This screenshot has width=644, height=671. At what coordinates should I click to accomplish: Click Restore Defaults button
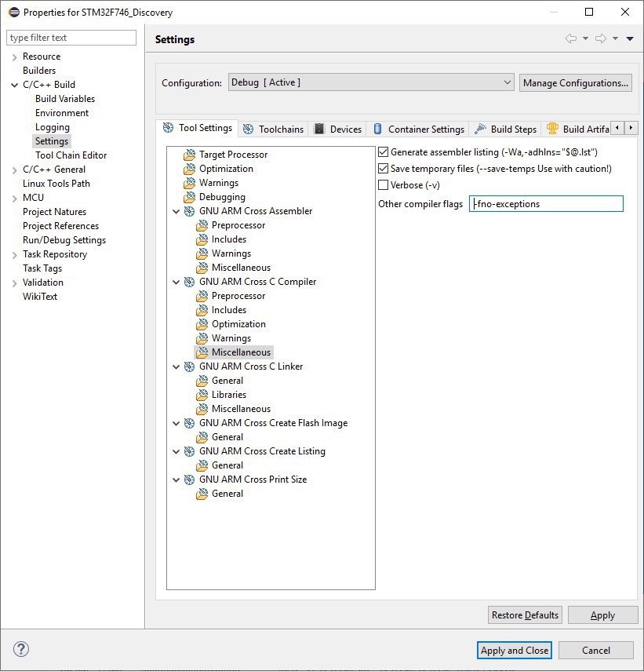pyautogui.click(x=525, y=615)
